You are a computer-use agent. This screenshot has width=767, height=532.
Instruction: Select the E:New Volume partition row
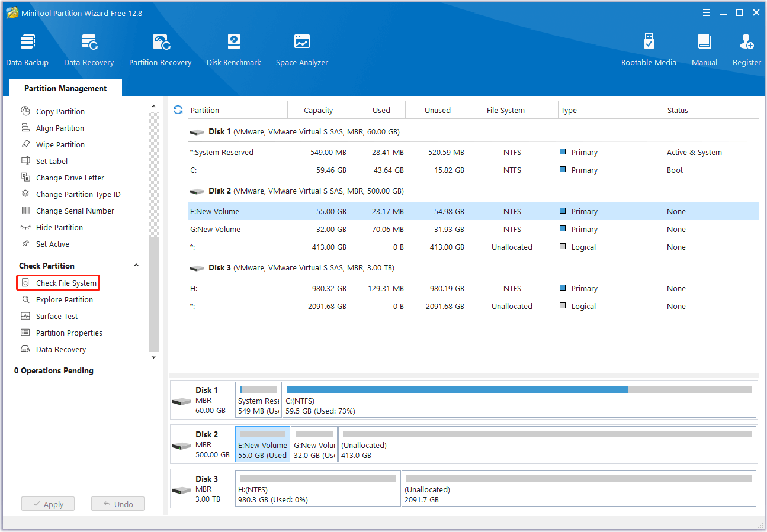pos(473,211)
